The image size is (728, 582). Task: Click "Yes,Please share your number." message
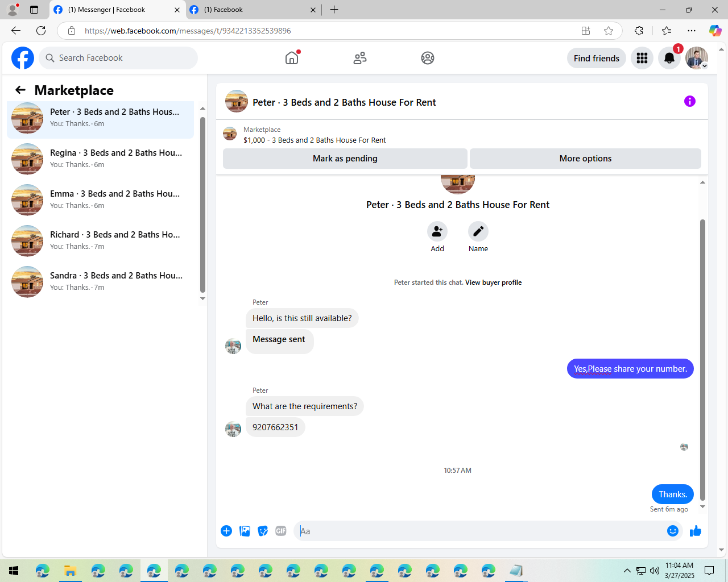point(630,369)
